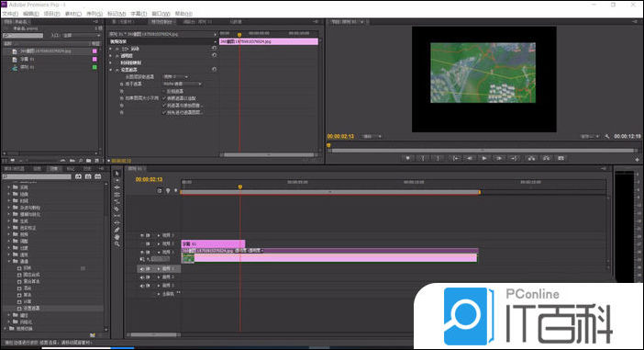The image size is (644, 350).
Task: Toggle Video 1 track eye visibility
Action: tap(142, 252)
